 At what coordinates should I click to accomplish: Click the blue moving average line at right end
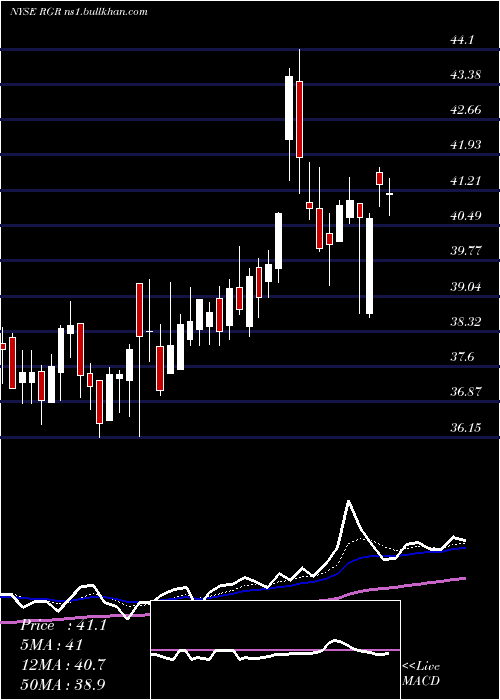pyautogui.click(x=464, y=548)
